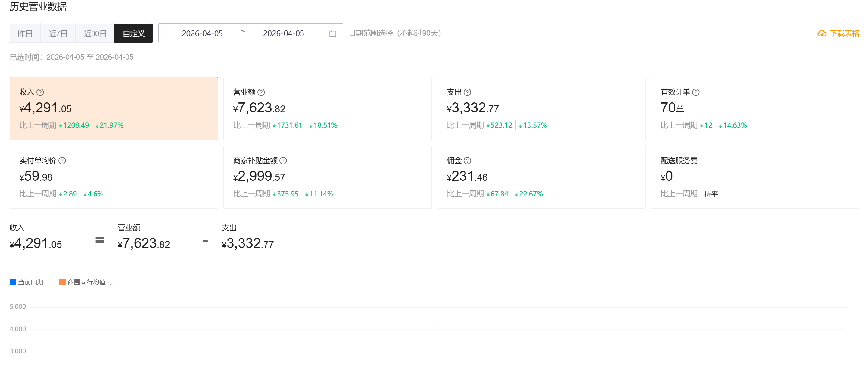Viewport: 868px width, 366px height.
Task: Select the 近30日 tab
Action: [x=95, y=33]
